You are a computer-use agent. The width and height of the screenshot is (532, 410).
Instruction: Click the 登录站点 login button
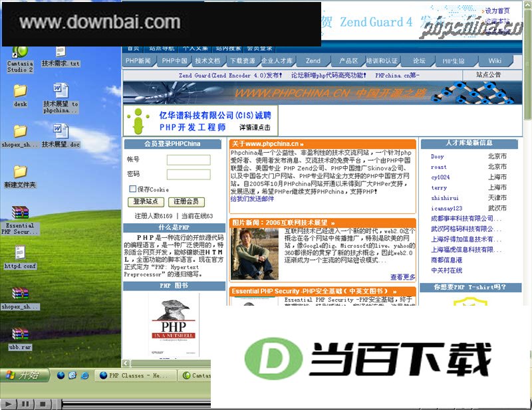point(146,202)
